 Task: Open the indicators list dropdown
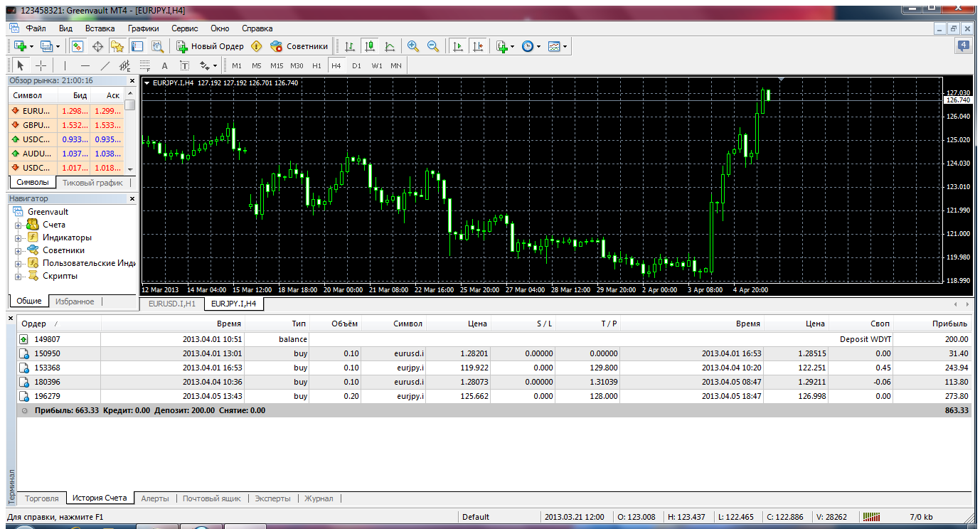pos(505,46)
